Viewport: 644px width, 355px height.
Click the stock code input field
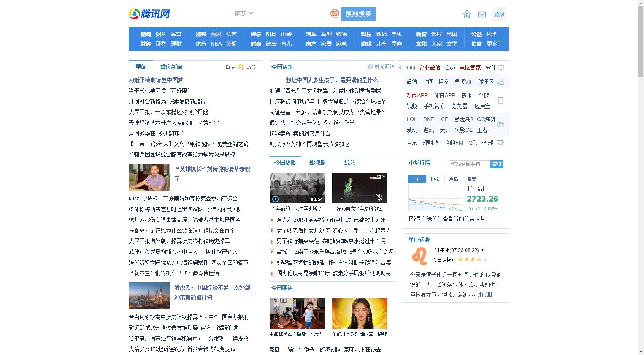click(x=469, y=164)
